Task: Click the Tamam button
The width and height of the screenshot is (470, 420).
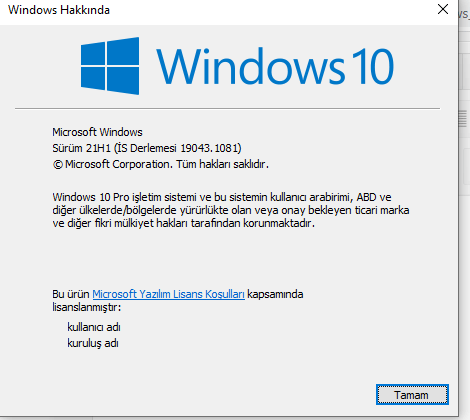Action: click(x=412, y=395)
